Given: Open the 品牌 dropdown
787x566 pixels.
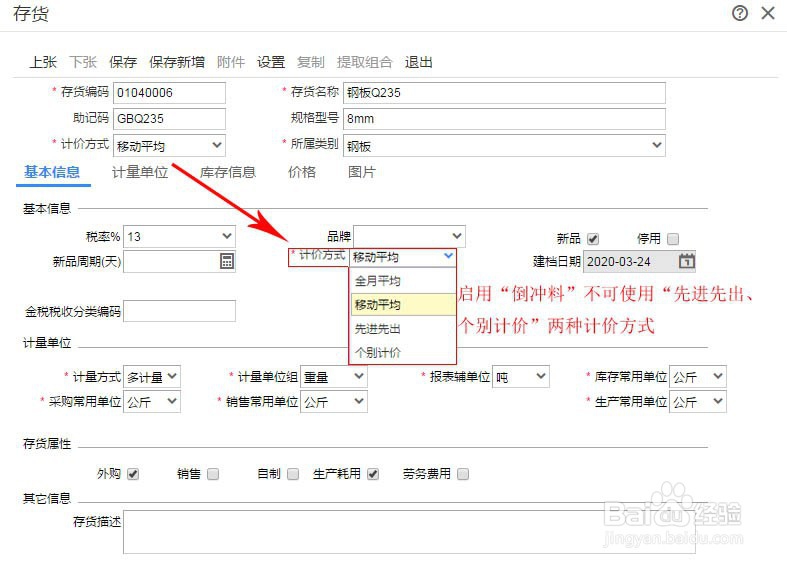Looking at the screenshot, I should 409,236.
